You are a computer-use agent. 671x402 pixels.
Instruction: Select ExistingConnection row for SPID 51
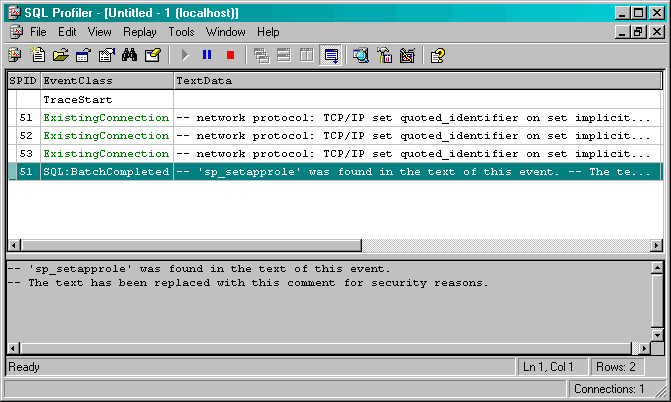click(335, 117)
